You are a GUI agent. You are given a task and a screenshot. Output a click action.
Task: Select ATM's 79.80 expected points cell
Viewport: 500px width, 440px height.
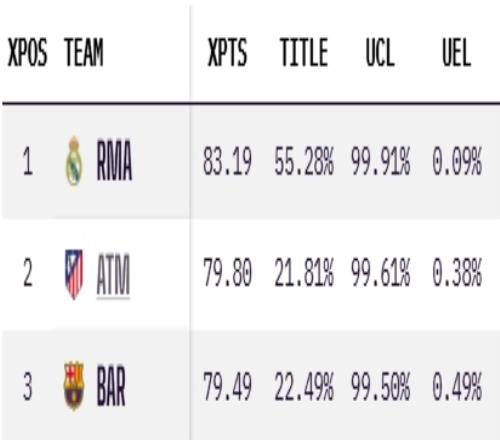tap(227, 273)
